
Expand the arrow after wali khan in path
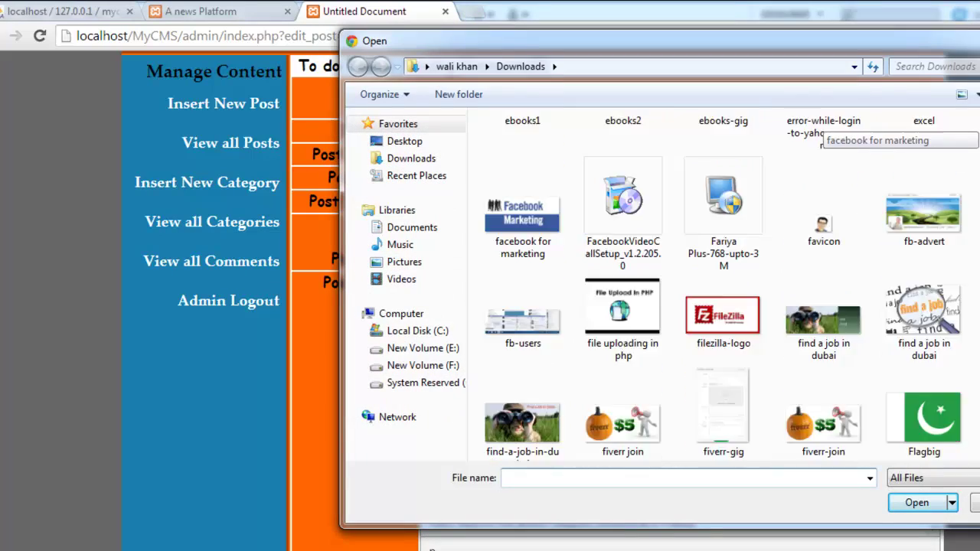pos(486,67)
